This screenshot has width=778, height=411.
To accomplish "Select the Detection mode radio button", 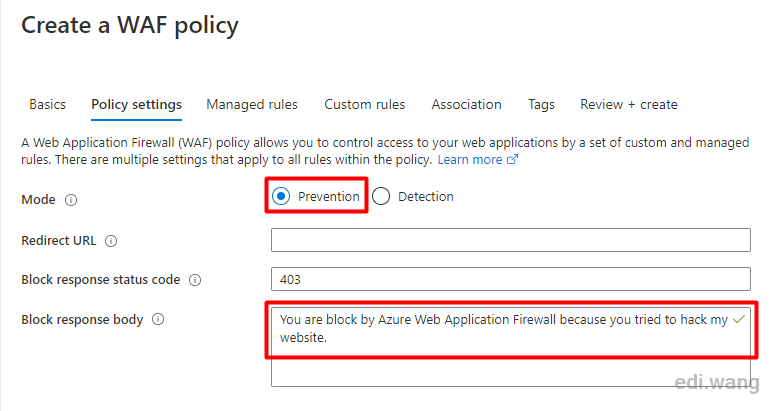I will coord(381,197).
